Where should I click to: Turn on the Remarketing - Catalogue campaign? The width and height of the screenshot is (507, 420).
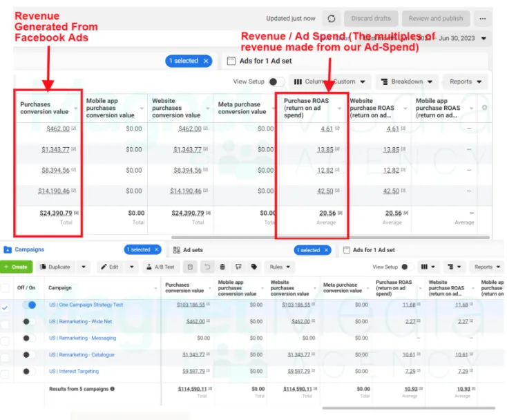pyautogui.click(x=29, y=354)
